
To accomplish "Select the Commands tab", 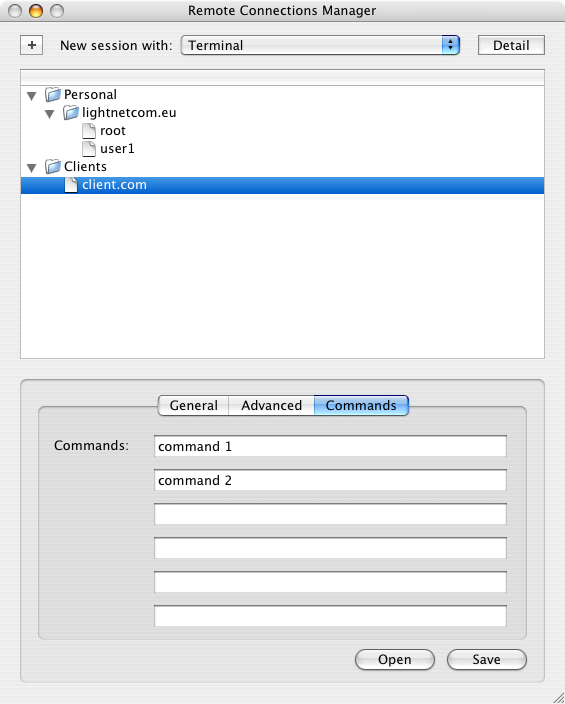I will [361, 405].
